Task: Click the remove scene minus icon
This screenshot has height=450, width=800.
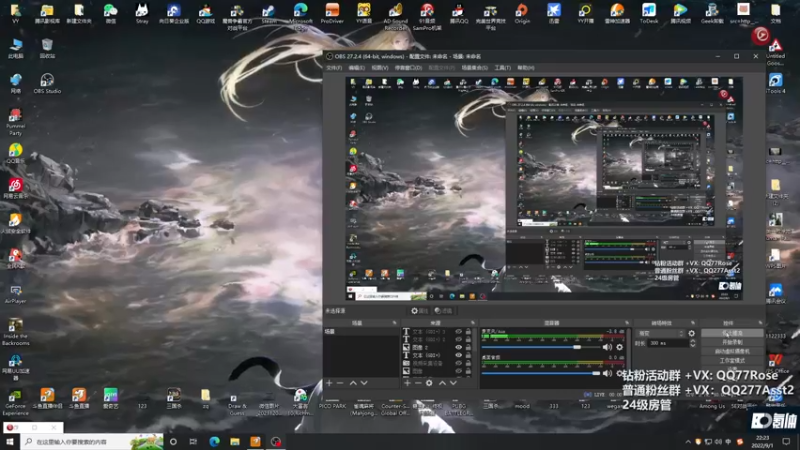Action: click(340, 383)
